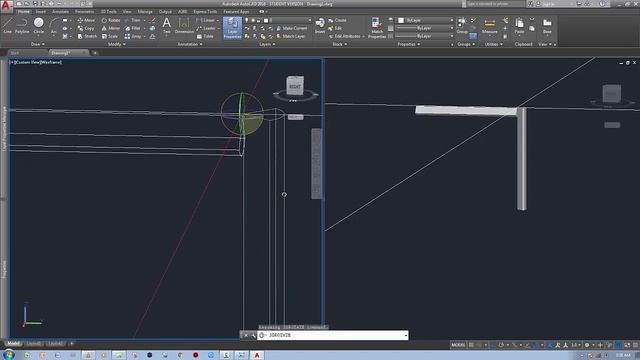Viewport: 640px width, 360px height.
Task: Click Edit block button
Action: (336, 28)
